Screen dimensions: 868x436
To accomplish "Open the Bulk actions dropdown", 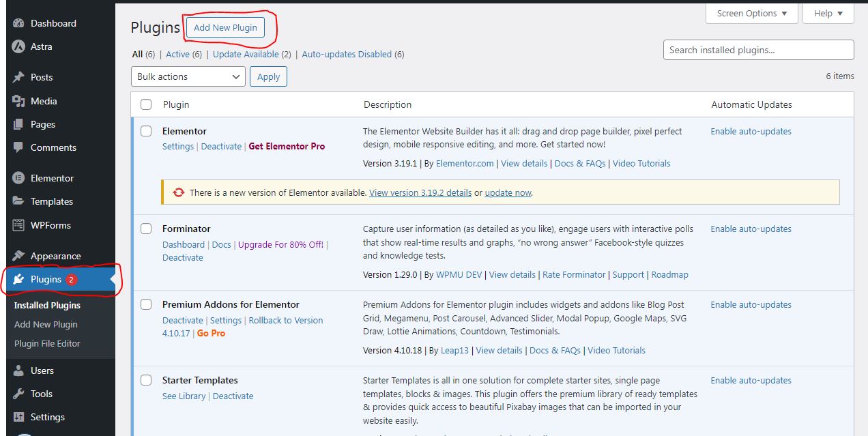I will 188,76.
